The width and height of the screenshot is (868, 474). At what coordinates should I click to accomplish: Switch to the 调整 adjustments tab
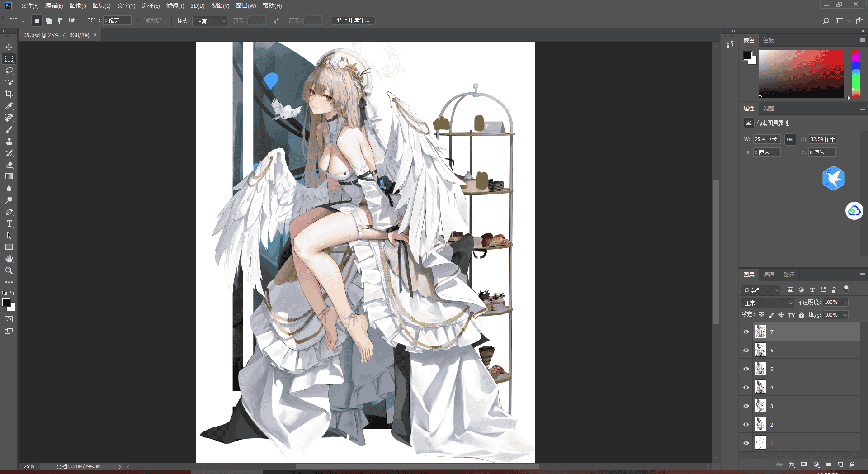click(769, 108)
